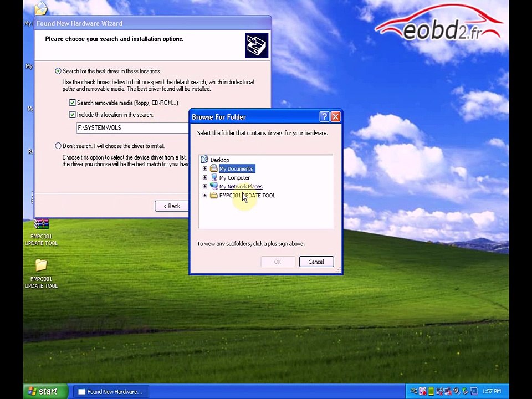Expand the My Network Places tree node

coord(205,186)
